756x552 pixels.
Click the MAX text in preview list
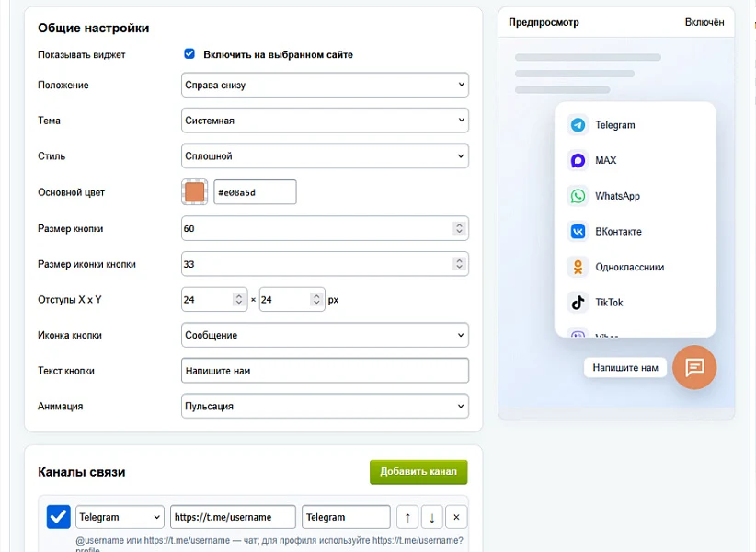(606, 160)
